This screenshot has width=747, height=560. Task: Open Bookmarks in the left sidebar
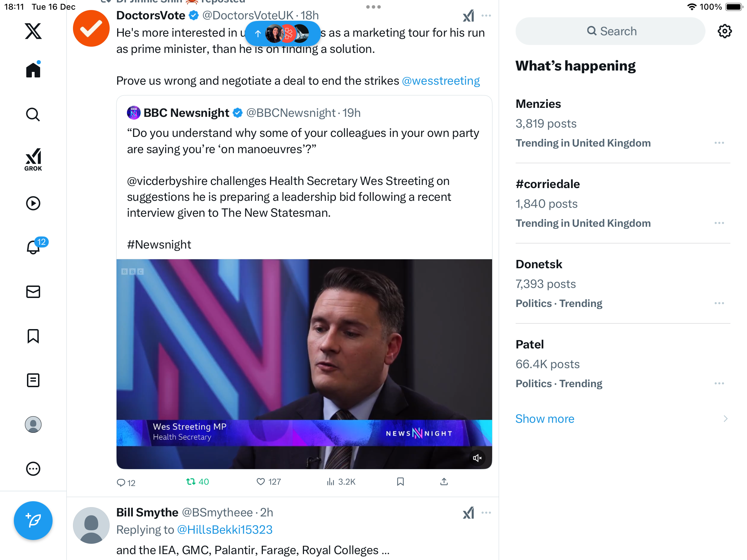pyautogui.click(x=33, y=336)
